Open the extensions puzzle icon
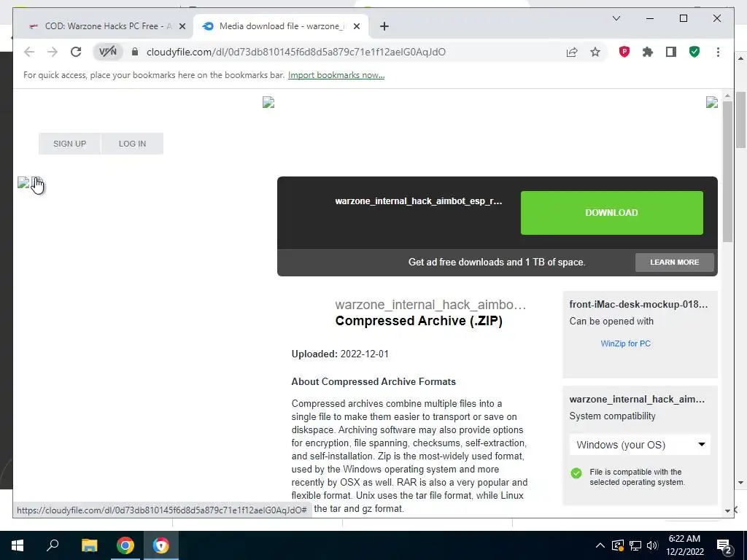Screen dimensions: 747x560 648,52
